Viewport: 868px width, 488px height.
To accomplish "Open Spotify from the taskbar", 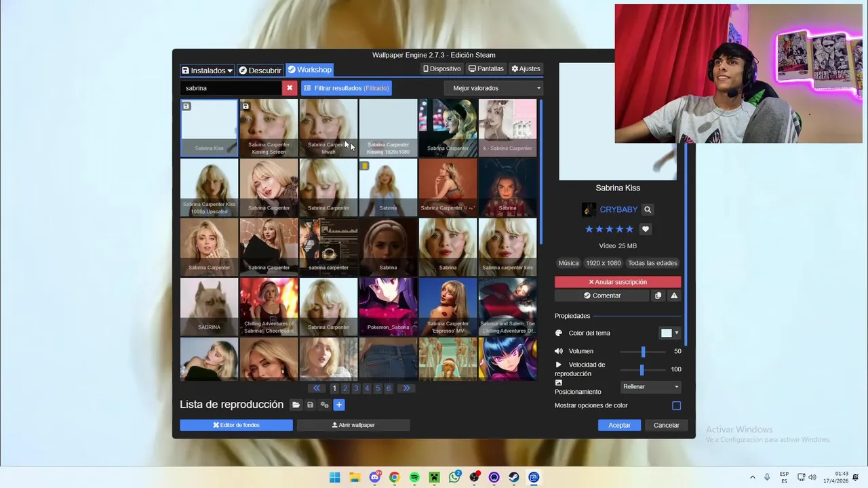I will pyautogui.click(x=414, y=477).
